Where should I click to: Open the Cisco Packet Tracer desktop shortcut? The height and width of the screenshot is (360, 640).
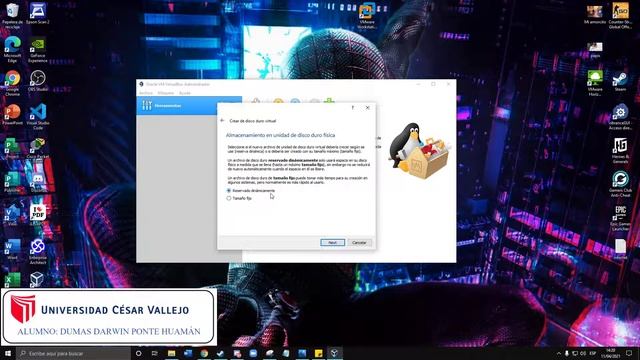pyautogui.click(x=38, y=148)
